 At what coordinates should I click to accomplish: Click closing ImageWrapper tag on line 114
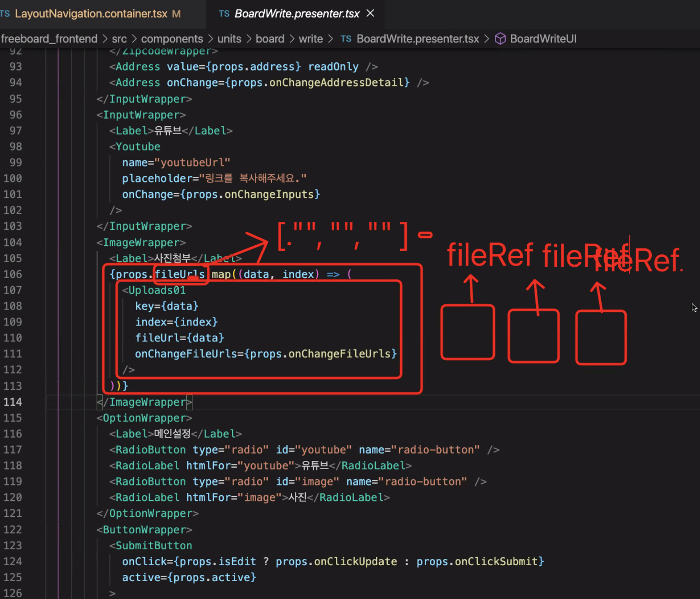[x=144, y=402]
